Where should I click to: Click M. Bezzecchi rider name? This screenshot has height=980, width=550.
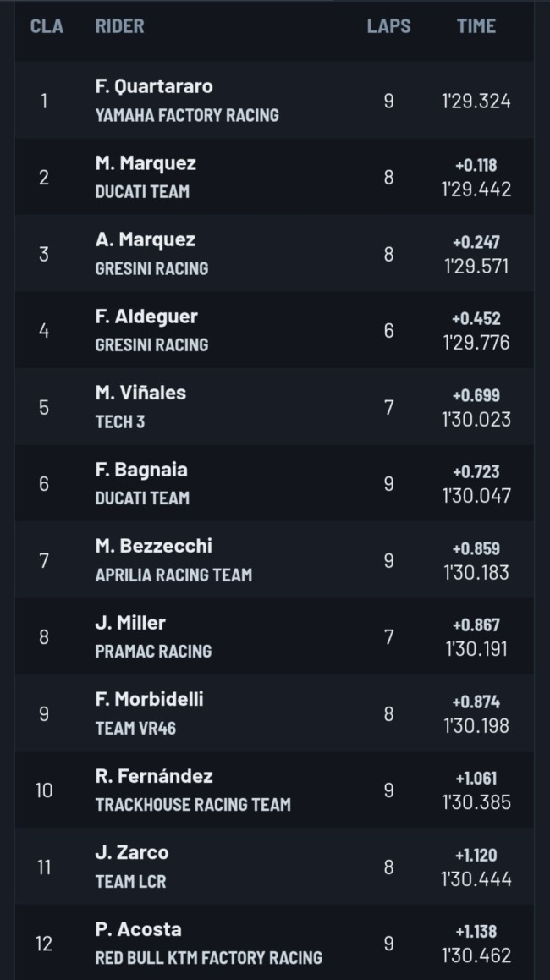pos(154,546)
